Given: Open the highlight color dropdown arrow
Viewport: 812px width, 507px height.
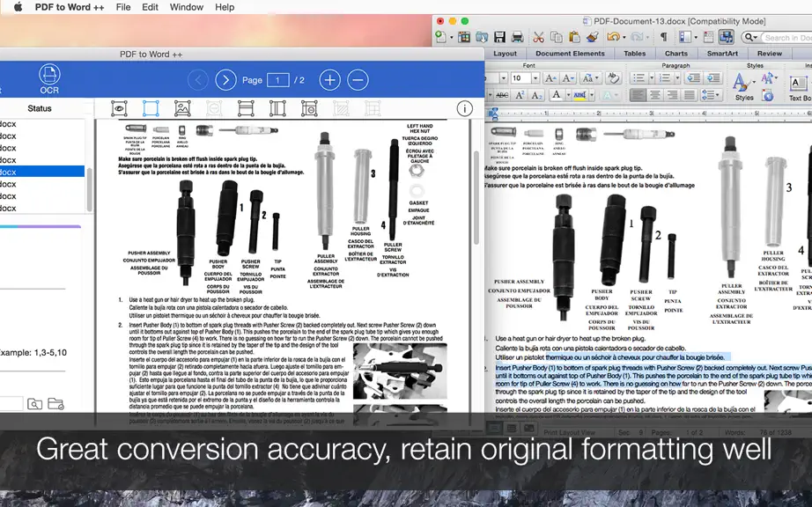Looking at the screenshot, I should [592, 96].
